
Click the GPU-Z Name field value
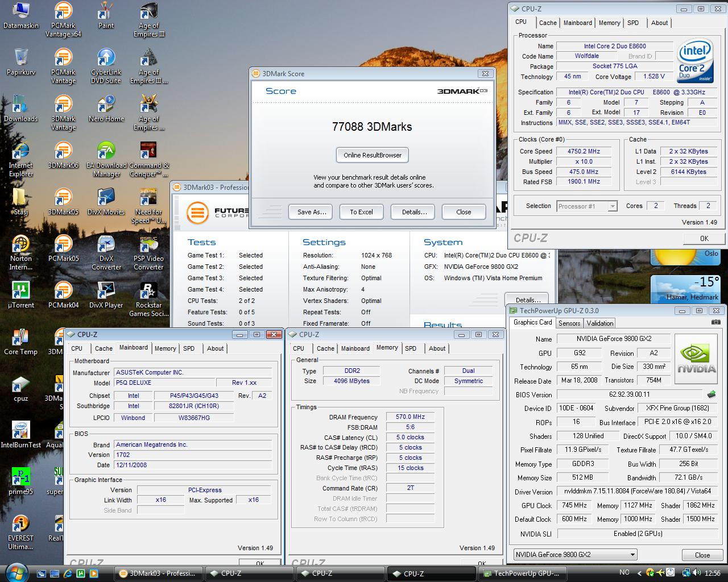tap(613, 339)
